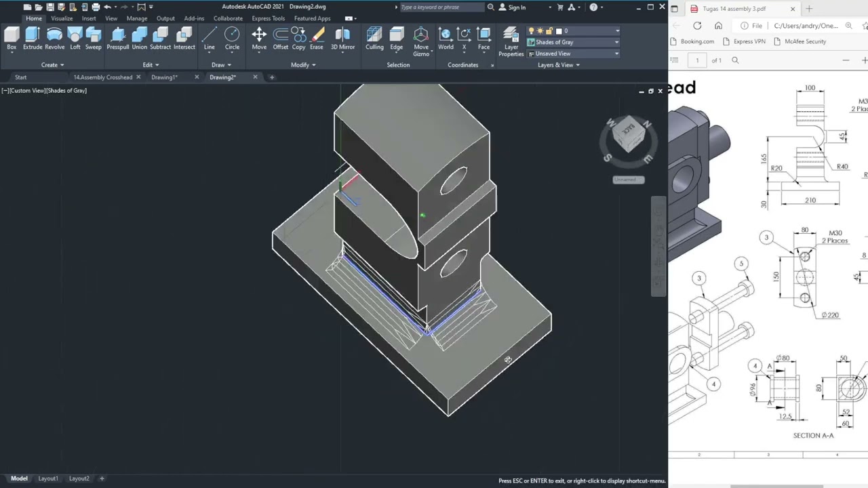Click layer 0 white color swatch

559,31
